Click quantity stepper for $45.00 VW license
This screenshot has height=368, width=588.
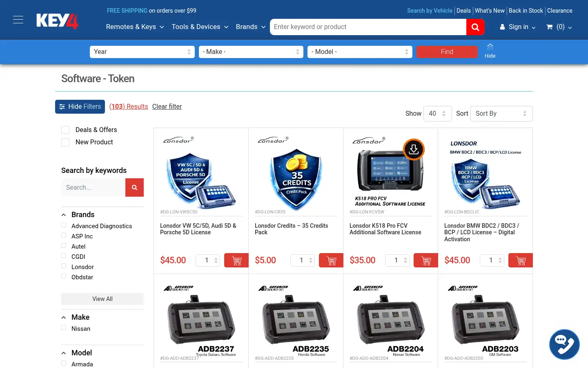208,260
